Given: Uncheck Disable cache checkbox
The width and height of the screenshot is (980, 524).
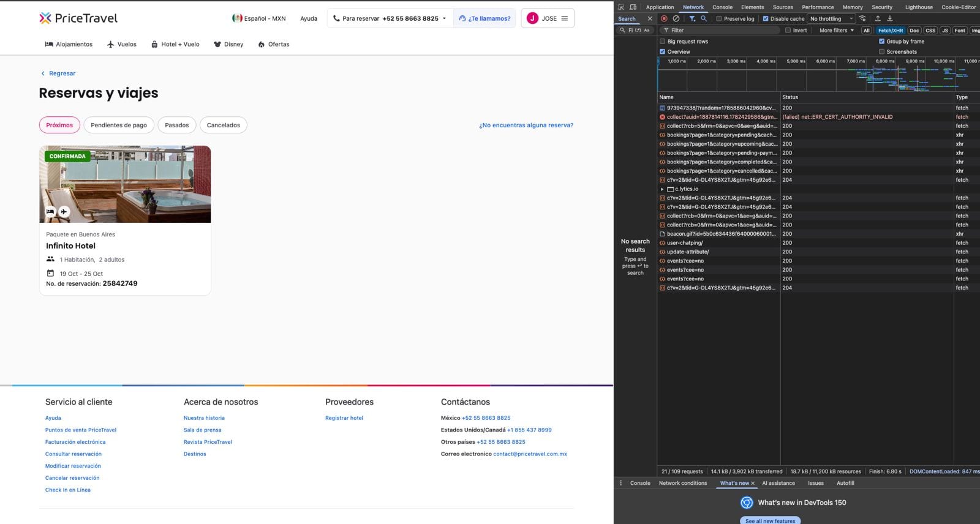Looking at the screenshot, I should [766, 18].
